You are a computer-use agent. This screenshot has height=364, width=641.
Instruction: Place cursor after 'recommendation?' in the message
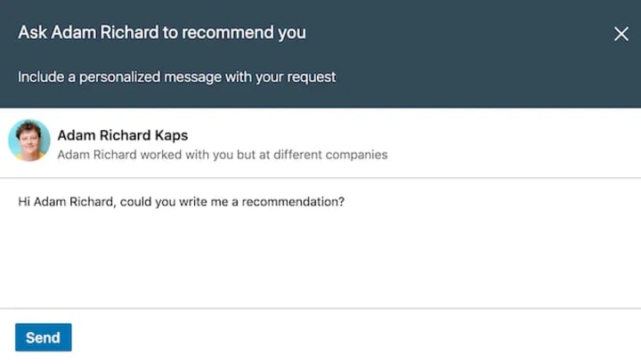[345, 202]
